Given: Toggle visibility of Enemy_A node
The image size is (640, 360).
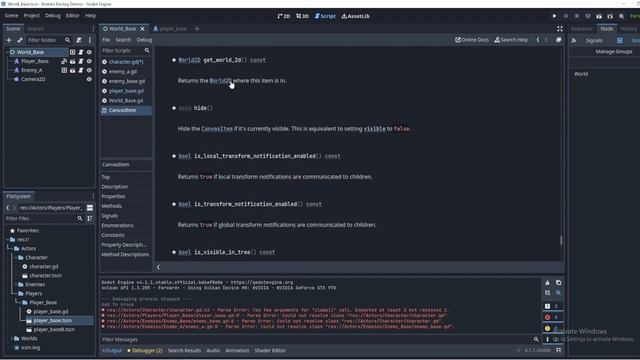Looking at the screenshot, I should pyautogui.click(x=89, y=70).
